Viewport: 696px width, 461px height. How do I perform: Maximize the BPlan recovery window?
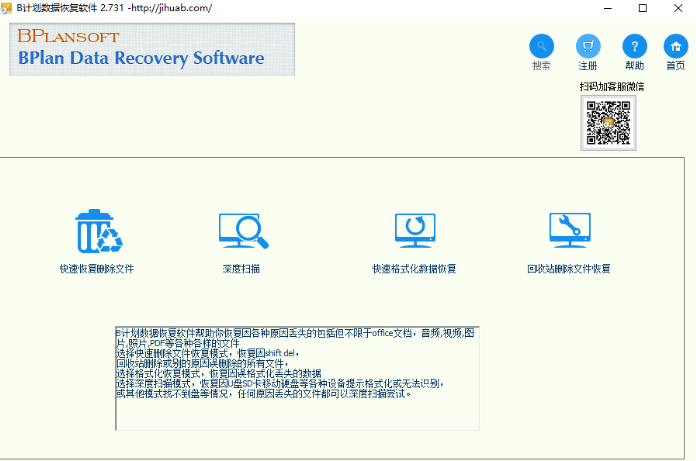coord(643,8)
